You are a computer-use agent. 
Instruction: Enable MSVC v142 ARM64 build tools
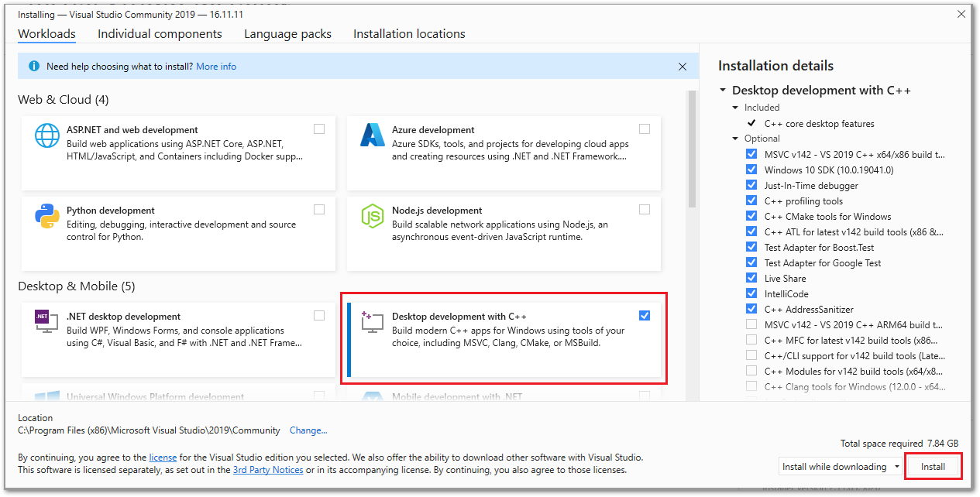click(751, 324)
